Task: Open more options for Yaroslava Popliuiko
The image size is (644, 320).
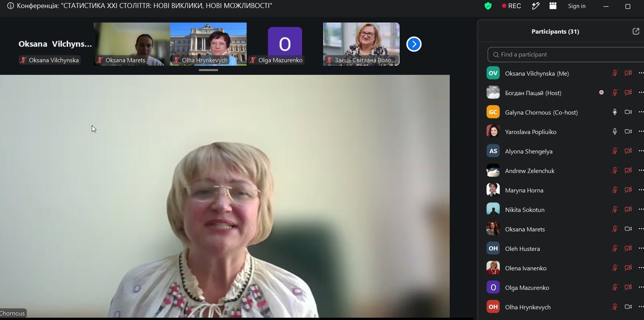Action: (641, 131)
